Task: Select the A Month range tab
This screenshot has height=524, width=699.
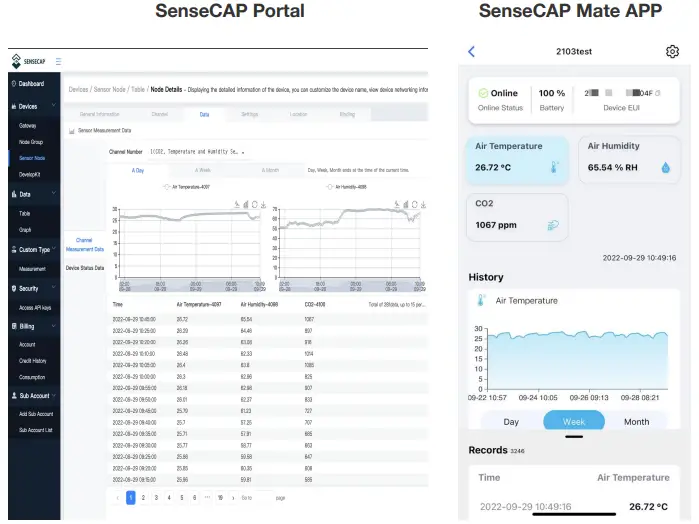Action: point(270,170)
